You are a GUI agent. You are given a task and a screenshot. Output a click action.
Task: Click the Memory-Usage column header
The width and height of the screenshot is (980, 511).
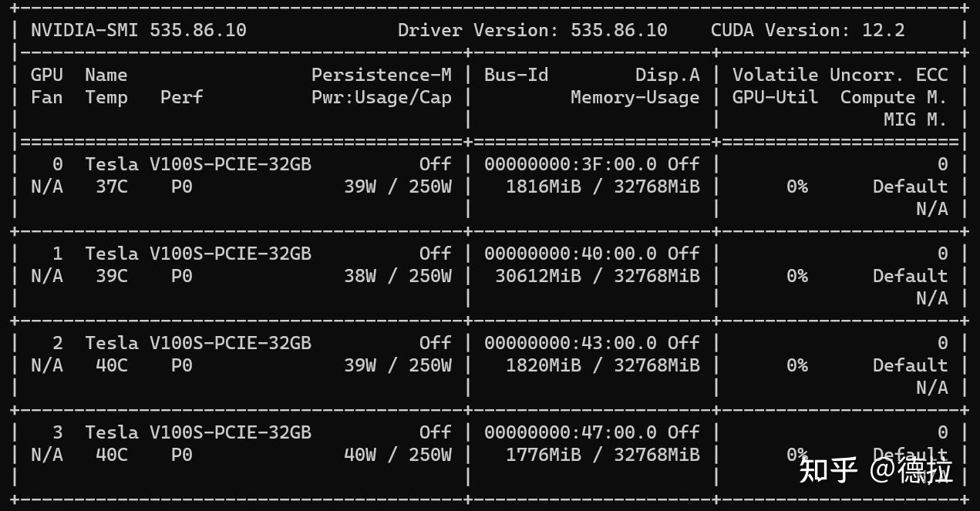pyautogui.click(x=635, y=97)
